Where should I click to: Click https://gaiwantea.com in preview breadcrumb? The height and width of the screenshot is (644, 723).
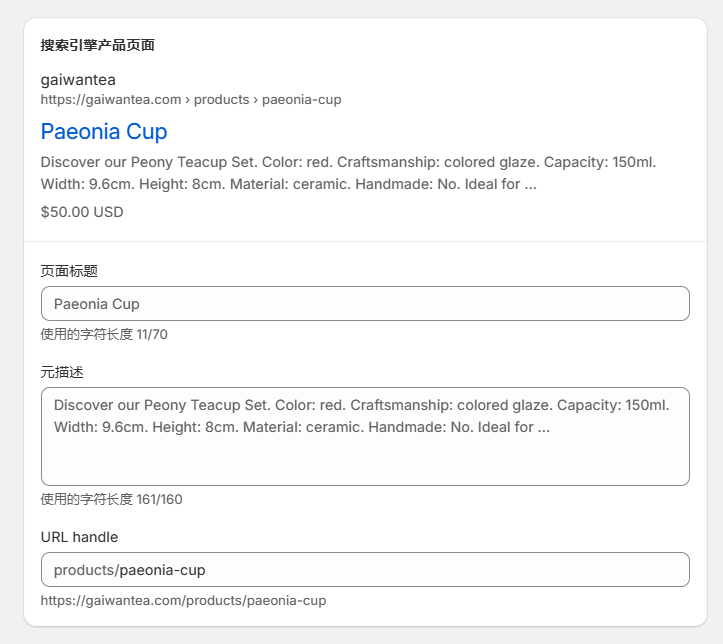tap(111, 99)
